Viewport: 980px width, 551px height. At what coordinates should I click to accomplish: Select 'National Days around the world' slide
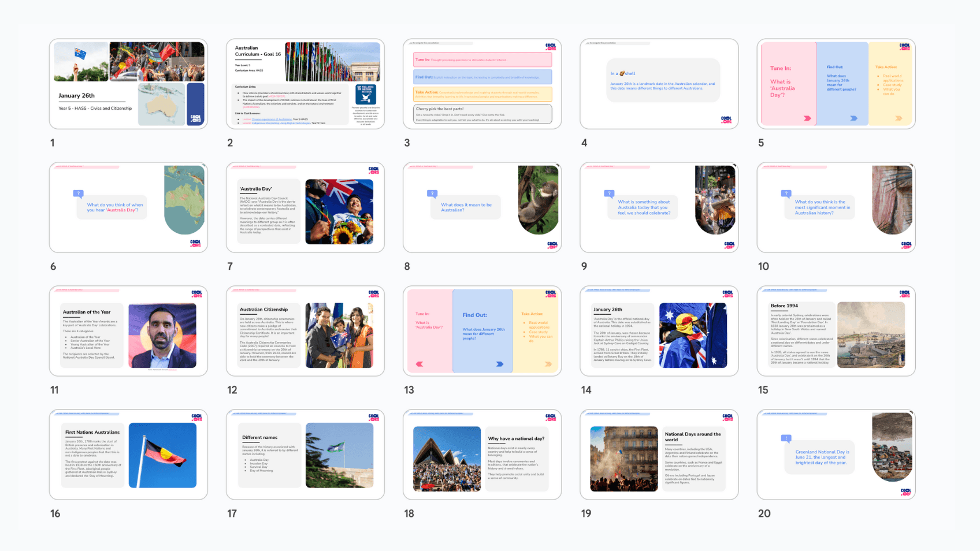(x=659, y=455)
